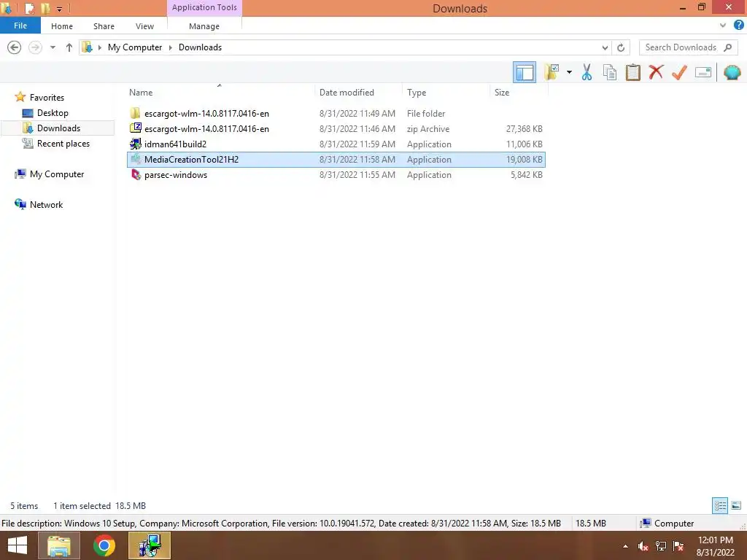
Task: Select the MediaCreationTool21H2 file
Action: click(336, 160)
